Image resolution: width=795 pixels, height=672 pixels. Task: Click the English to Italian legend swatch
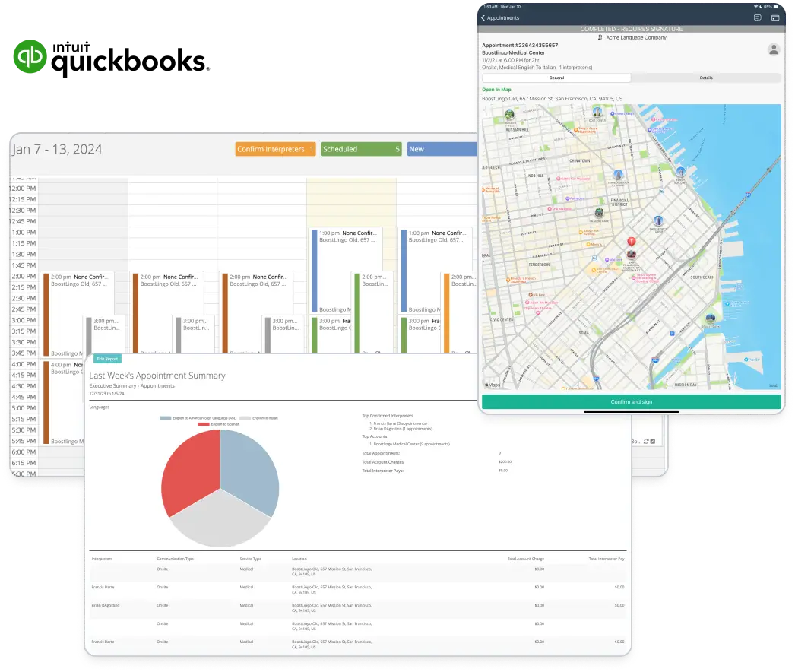(x=245, y=418)
